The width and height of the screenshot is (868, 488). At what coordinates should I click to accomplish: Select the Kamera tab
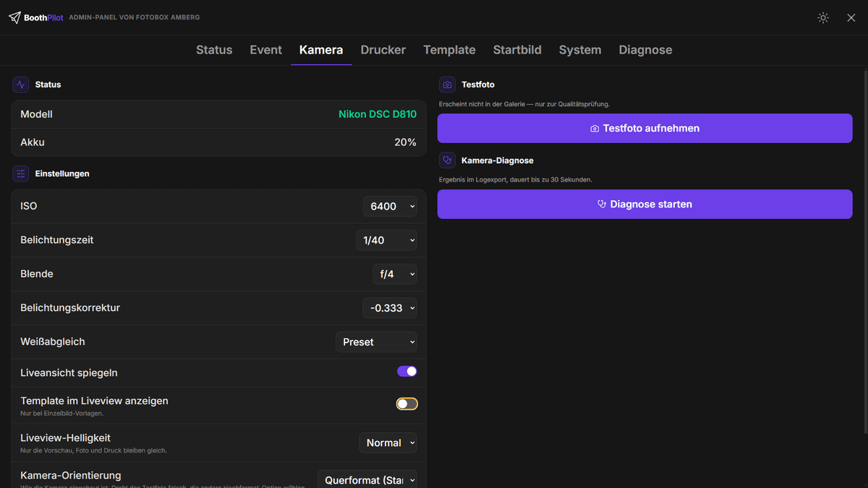click(x=321, y=50)
